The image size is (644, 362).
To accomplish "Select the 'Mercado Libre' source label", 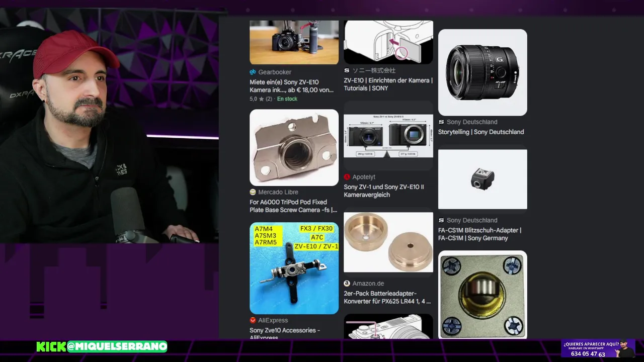I will pyautogui.click(x=278, y=192).
